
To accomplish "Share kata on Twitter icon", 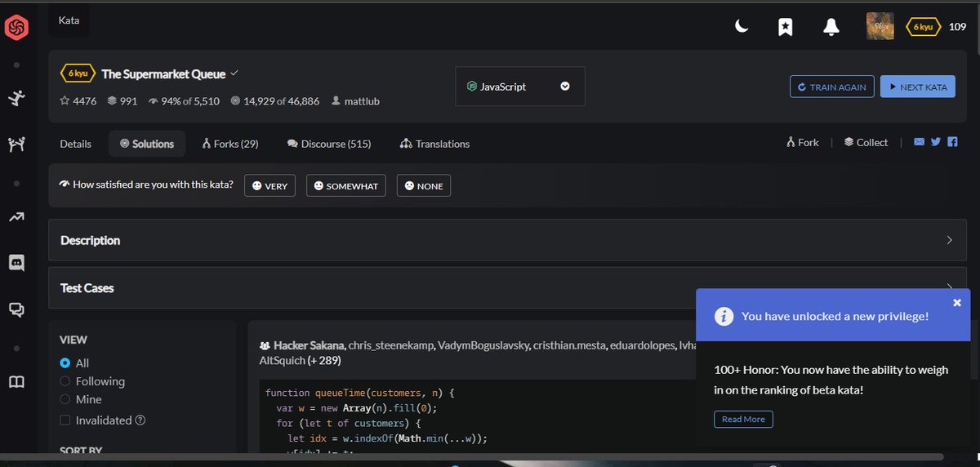I will (936, 142).
